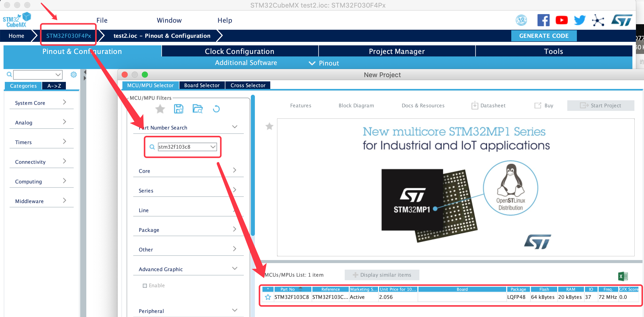Open the Datasheet download button
Viewport: 644px width, 317px height.
coord(489,106)
